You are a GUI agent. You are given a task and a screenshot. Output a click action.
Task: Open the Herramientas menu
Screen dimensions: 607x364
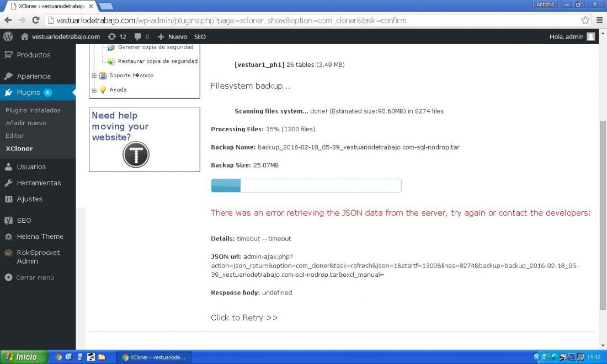pyautogui.click(x=38, y=183)
